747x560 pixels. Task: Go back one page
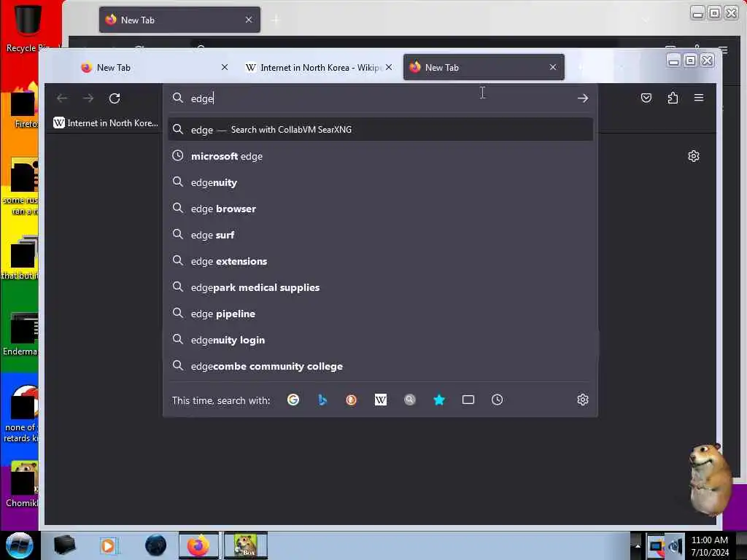(61, 98)
